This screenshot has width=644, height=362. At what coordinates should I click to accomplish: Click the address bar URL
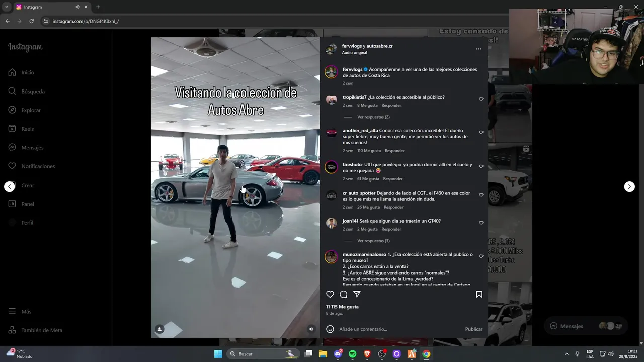pyautogui.click(x=86, y=21)
